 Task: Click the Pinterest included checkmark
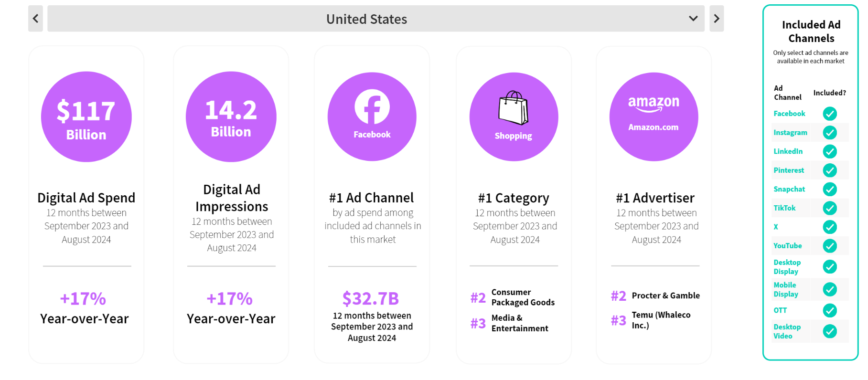(x=830, y=170)
